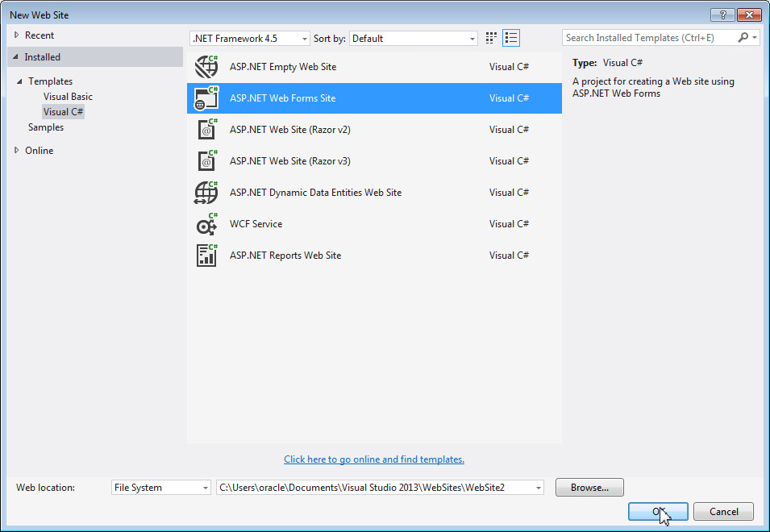
Task: Click Visual C# label in Empty Web Site row
Action: tap(509, 67)
